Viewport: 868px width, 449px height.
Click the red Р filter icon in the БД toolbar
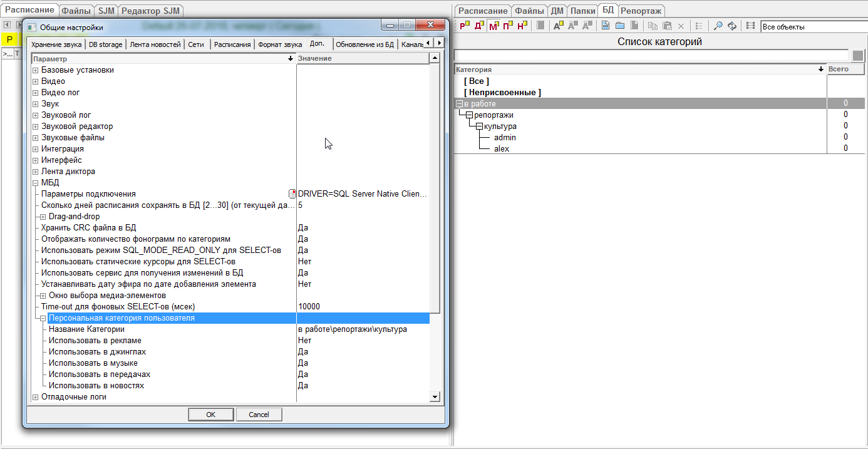pos(464,26)
